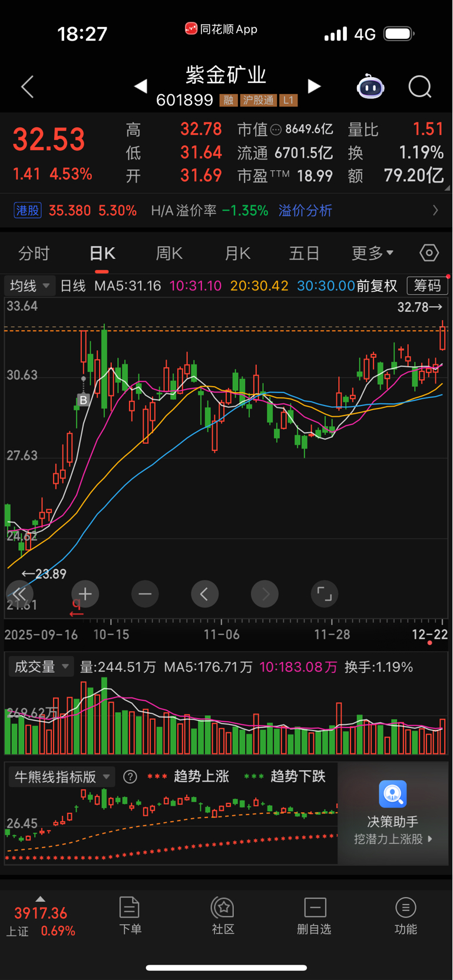
Task: Expand chart to fullscreen
Action: tap(325, 594)
